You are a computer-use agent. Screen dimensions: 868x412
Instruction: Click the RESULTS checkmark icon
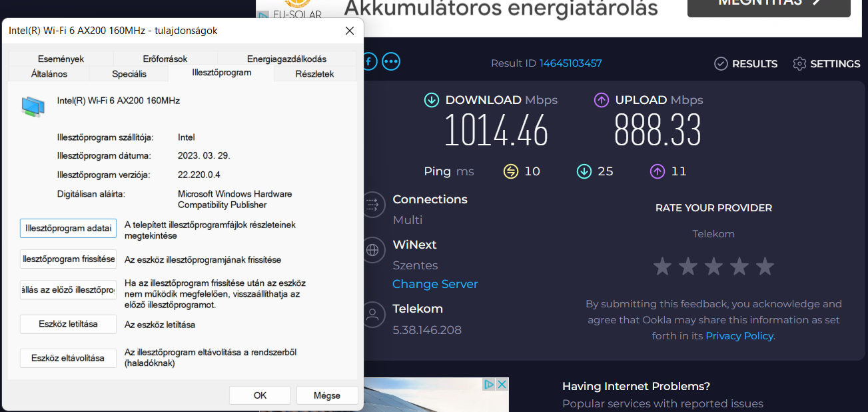point(721,63)
